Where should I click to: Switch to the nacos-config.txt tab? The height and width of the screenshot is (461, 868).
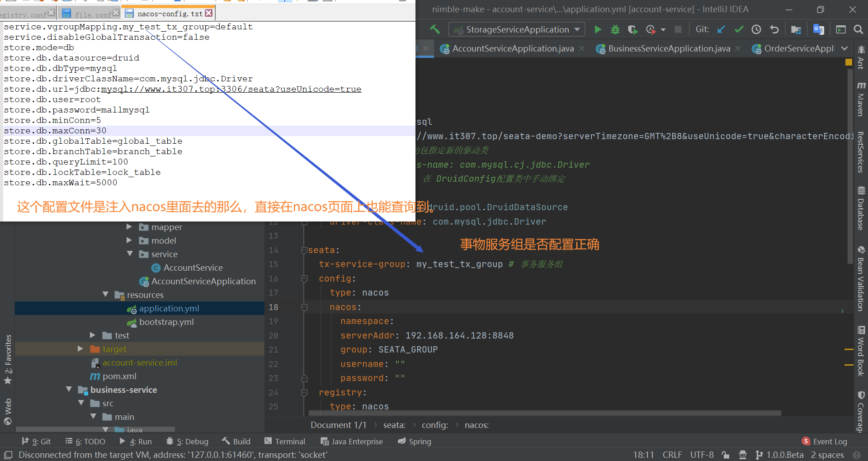point(165,13)
